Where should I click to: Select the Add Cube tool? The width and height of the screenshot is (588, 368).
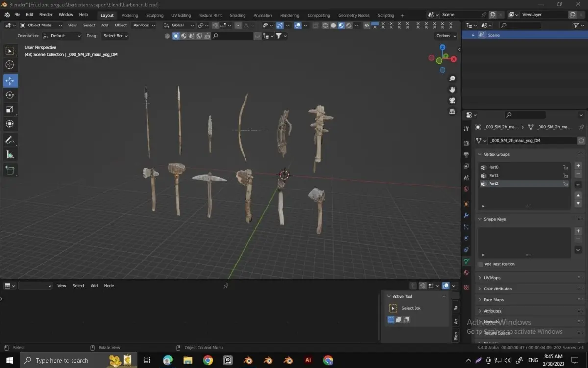10,171
